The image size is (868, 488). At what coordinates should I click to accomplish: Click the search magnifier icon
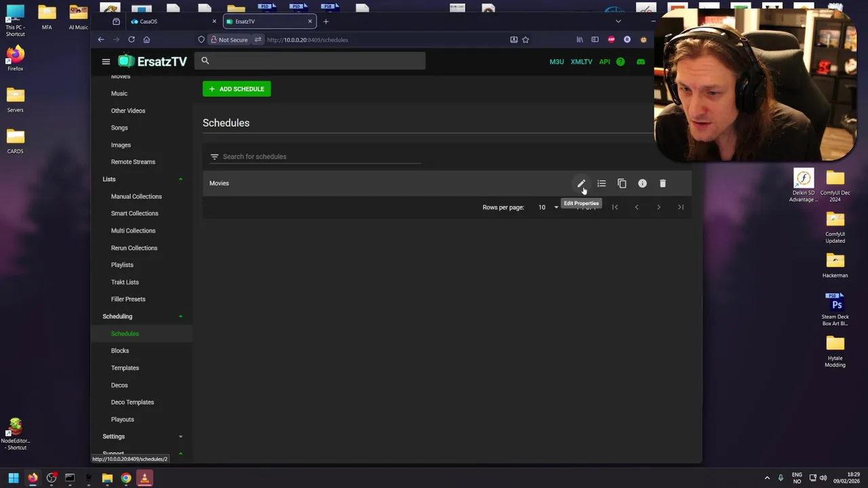205,61
